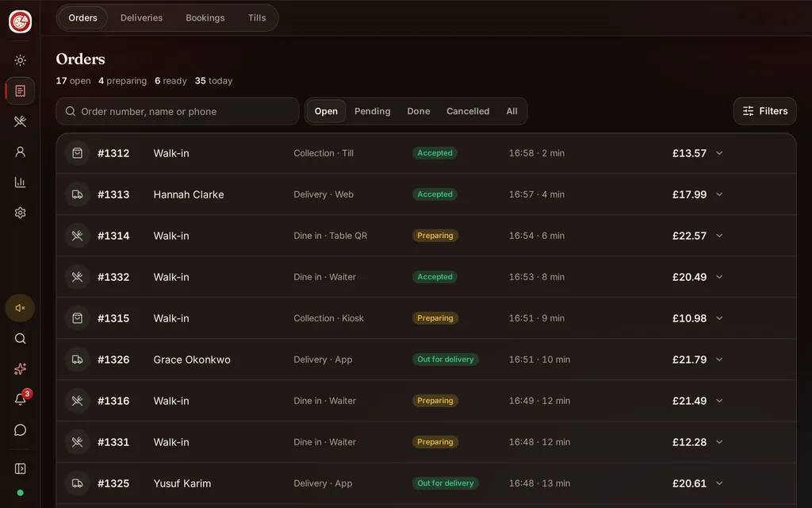The width and height of the screenshot is (812, 508).
Task: Click the Preparing badge on order #1314
Action: (x=435, y=236)
